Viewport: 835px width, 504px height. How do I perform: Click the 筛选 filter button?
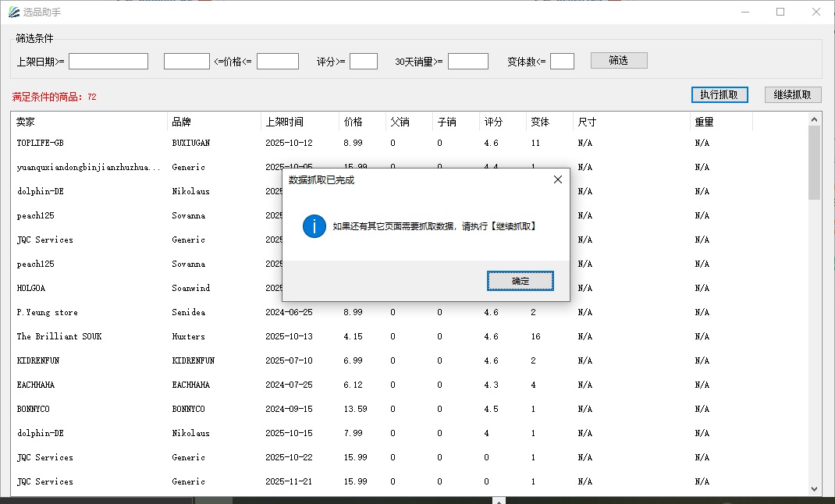tap(618, 61)
